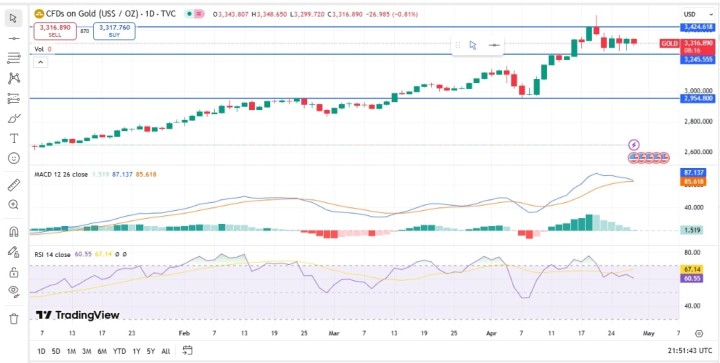
Task: Click the 67.14 RSI average label
Action: point(692,269)
